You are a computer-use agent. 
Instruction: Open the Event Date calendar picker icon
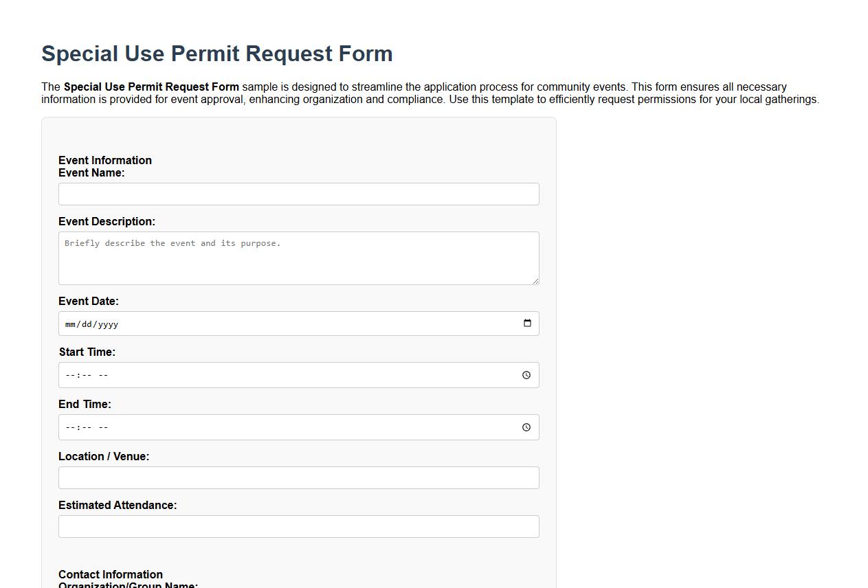point(528,323)
